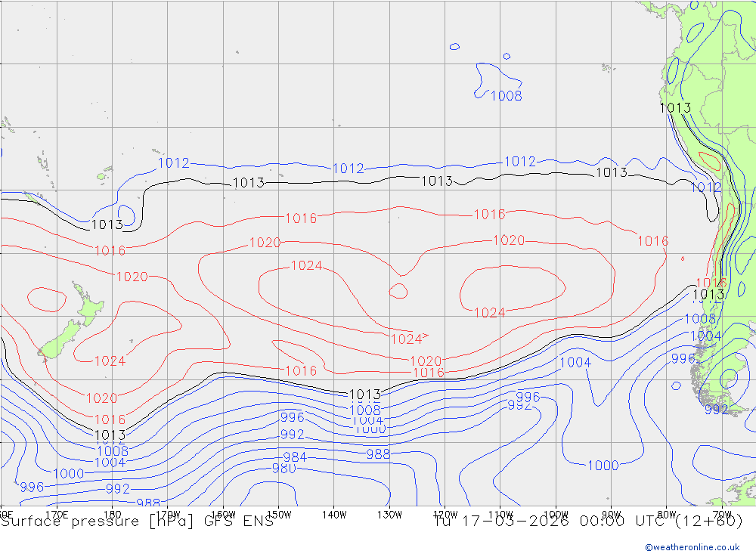Viewport: 756px width, 554px height.
Task: Click the 120W longitude axis label
Action: tap(445, 515)
